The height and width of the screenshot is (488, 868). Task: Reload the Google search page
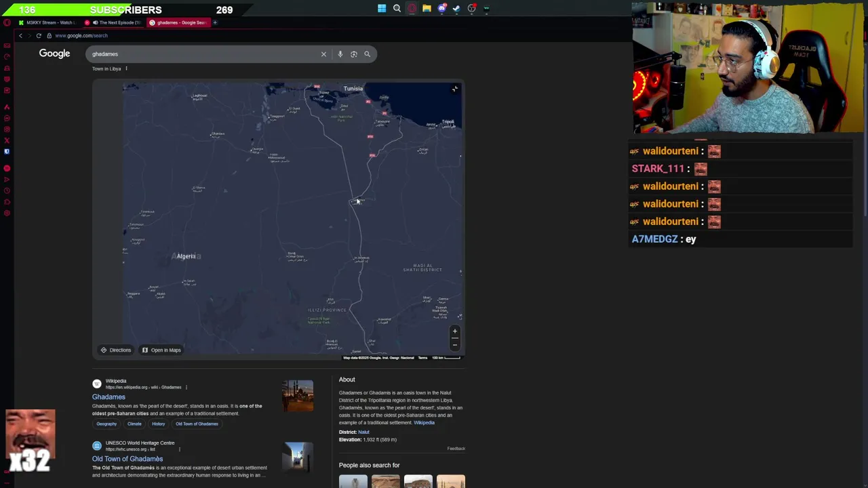pos(39,35)
